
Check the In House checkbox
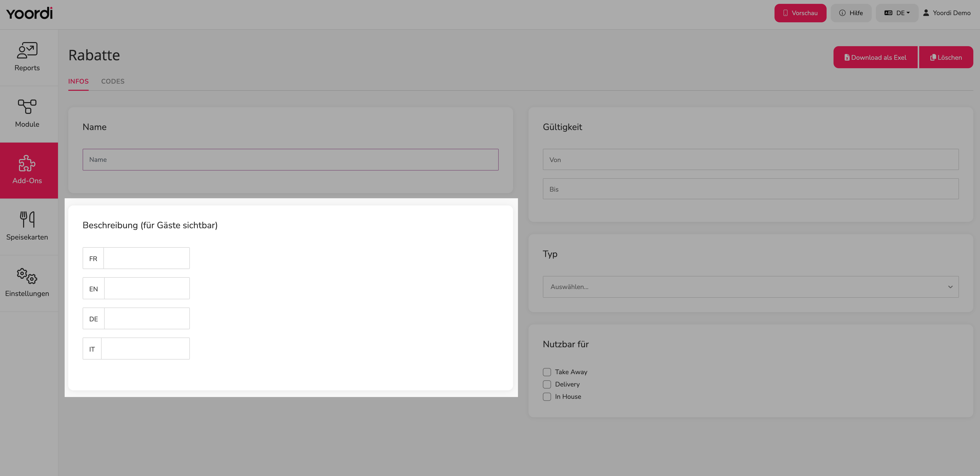coord(547,396)
